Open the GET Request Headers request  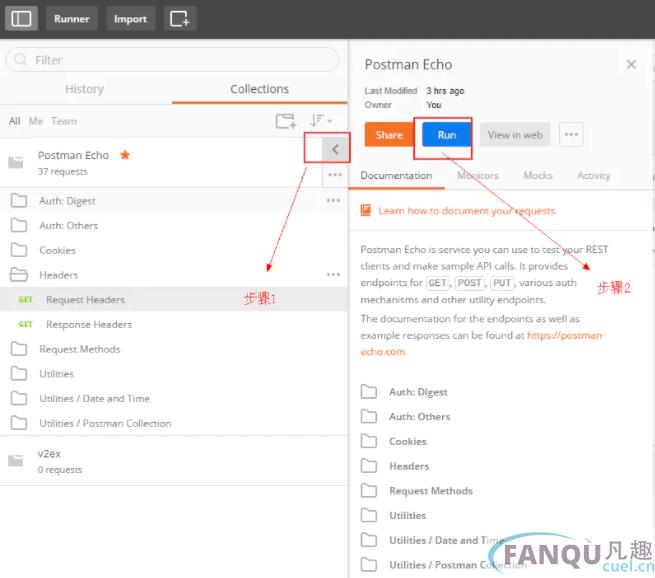[174, 299]
